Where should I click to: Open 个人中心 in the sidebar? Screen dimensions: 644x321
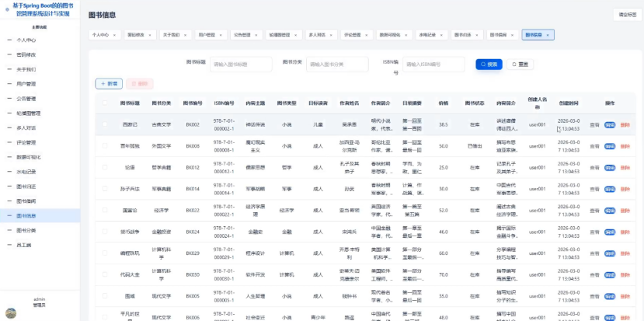click(x=40, y=40)
